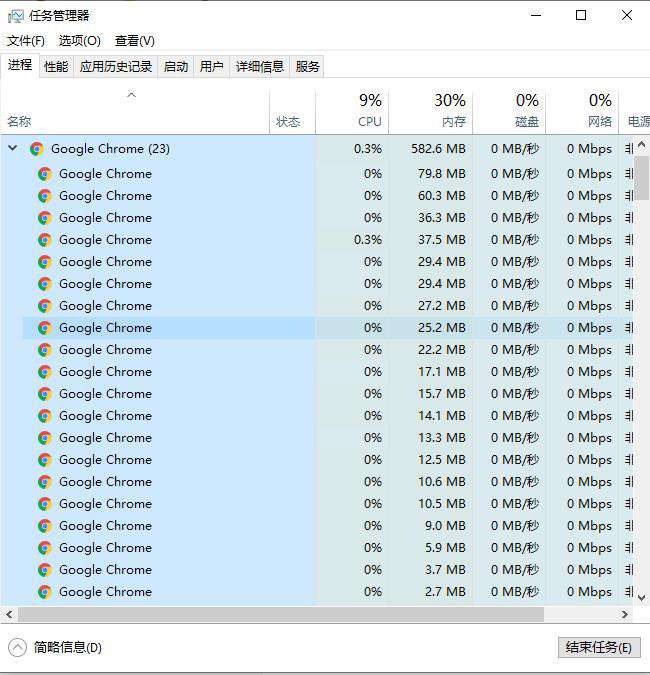Screen dimensions: 650x675
Task: Switch to the 性能 tab
Action: 56,66
